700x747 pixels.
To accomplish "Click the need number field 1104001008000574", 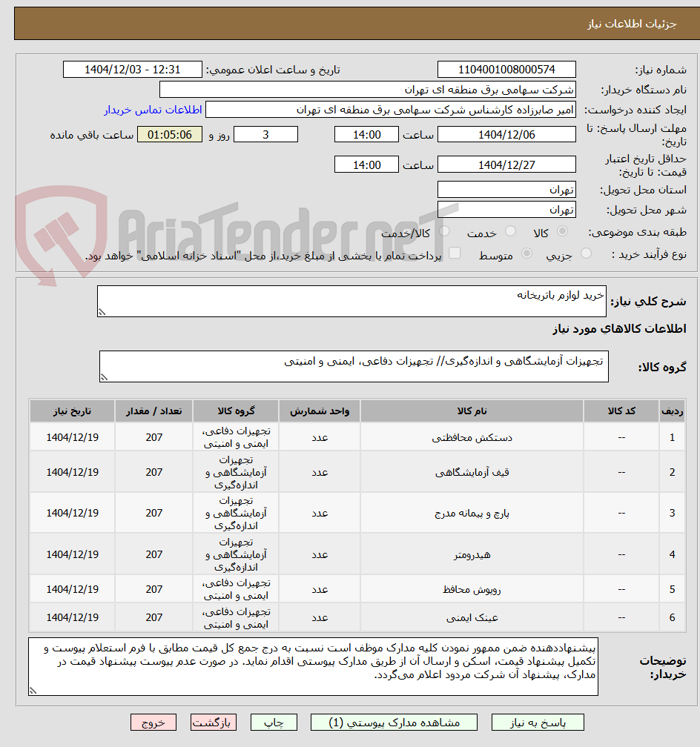I will (x=506, y=70).
